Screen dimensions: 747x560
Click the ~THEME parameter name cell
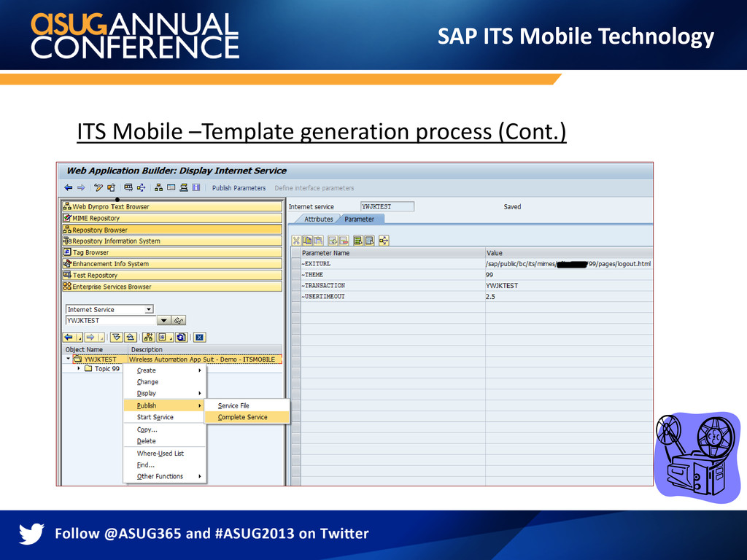pos(392,275)
